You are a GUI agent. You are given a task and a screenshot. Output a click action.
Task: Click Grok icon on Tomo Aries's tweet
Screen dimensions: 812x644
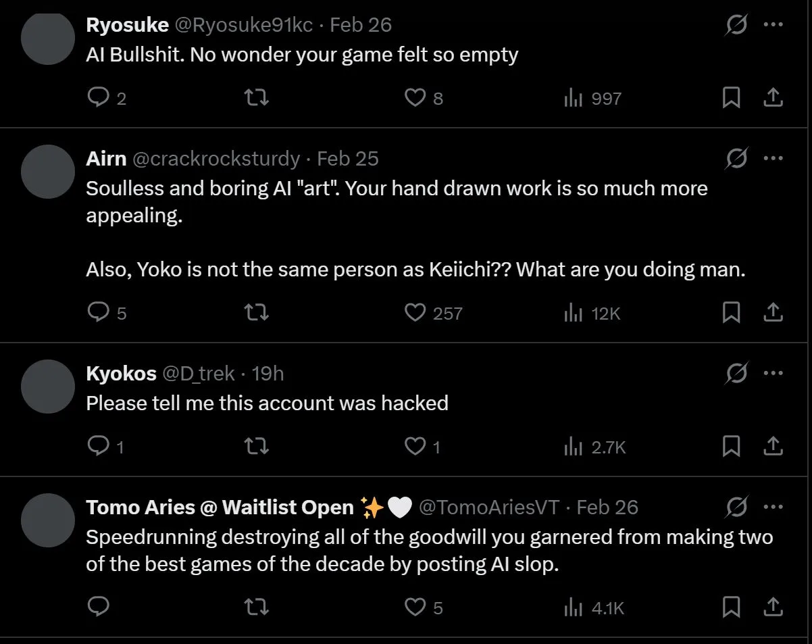point(736,507)
